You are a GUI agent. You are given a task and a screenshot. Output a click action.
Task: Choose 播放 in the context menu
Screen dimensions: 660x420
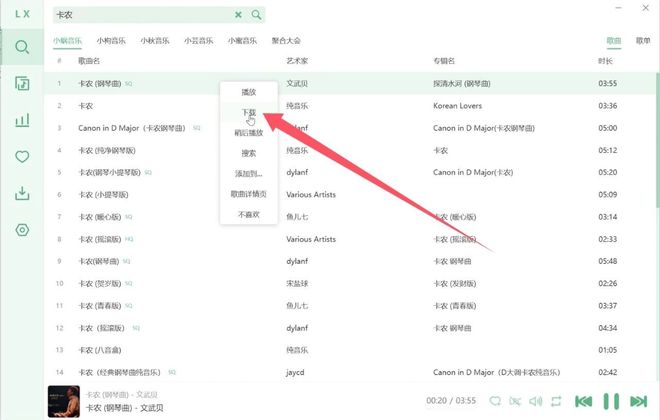pos(249,92)
